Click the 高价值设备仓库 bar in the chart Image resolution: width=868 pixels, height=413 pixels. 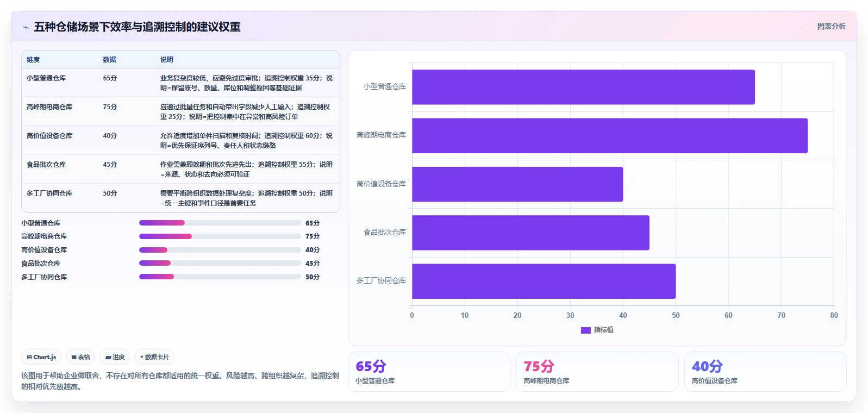(517, 184)
